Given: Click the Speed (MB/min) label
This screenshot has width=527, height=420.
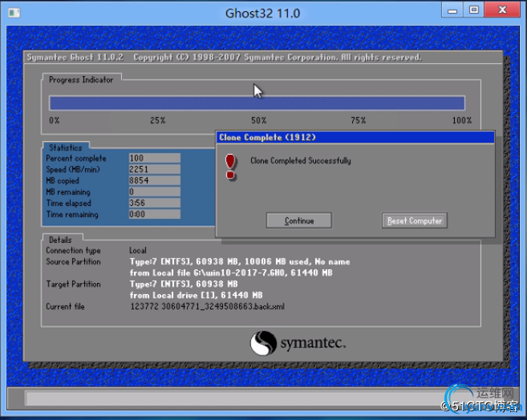Looking at the screenshot, I should click(73, 170).
